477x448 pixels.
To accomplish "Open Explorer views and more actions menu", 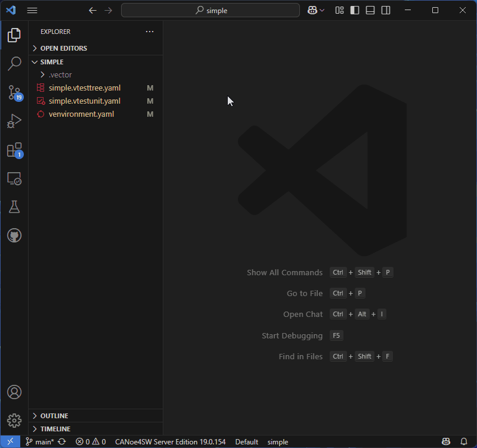I will point(150,32).
